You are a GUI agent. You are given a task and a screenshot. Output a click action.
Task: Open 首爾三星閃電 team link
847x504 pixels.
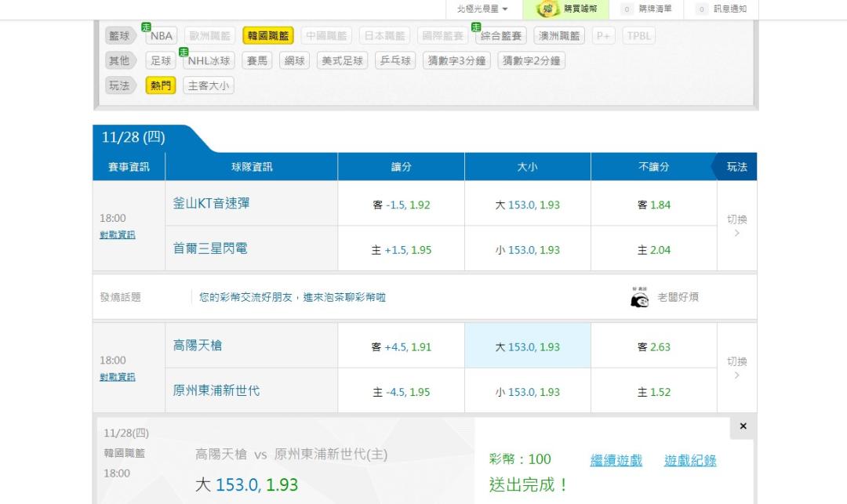(x=210, y=248)
